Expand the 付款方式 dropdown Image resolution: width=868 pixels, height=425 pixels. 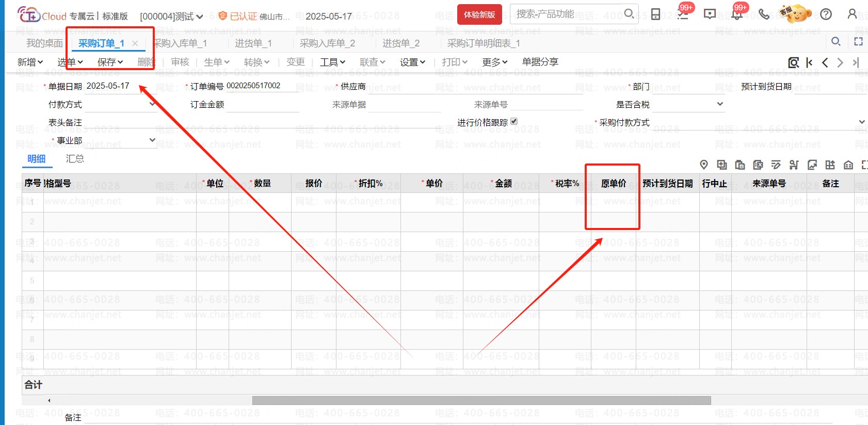[152, 104]
